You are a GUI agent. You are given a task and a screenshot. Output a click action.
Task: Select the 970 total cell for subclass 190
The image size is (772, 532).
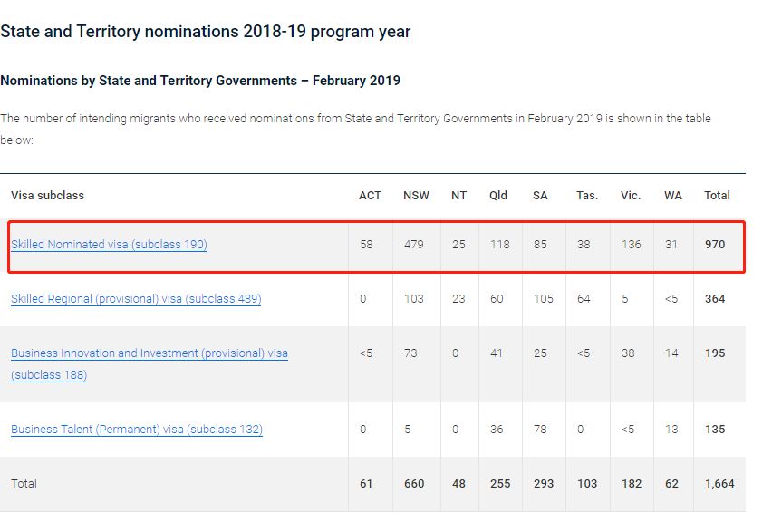715,245
